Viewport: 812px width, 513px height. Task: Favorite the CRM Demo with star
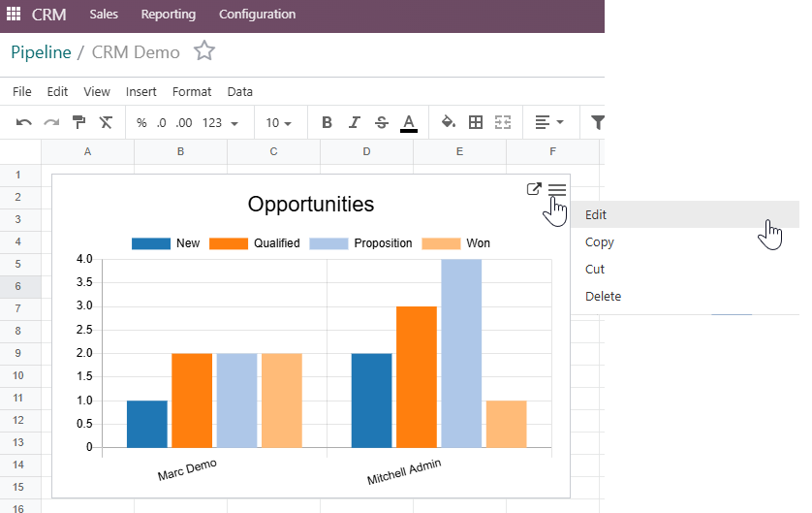coord(203,51)
